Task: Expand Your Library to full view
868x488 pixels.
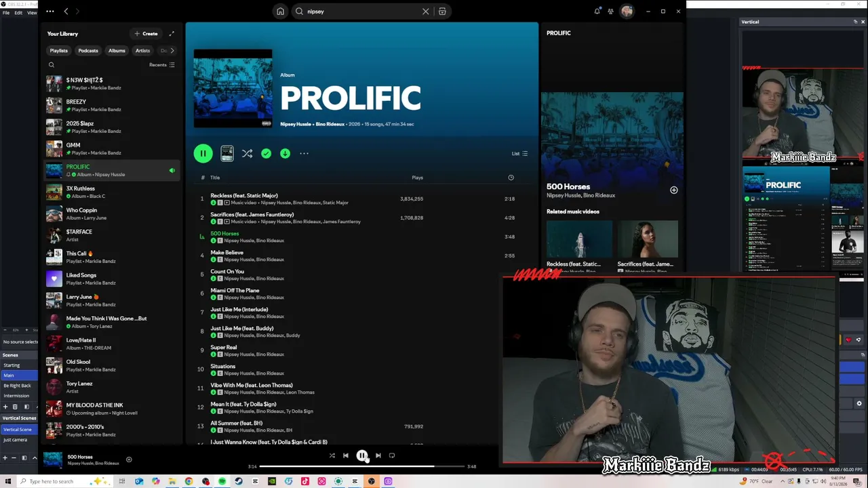Action: coord(172,34)
